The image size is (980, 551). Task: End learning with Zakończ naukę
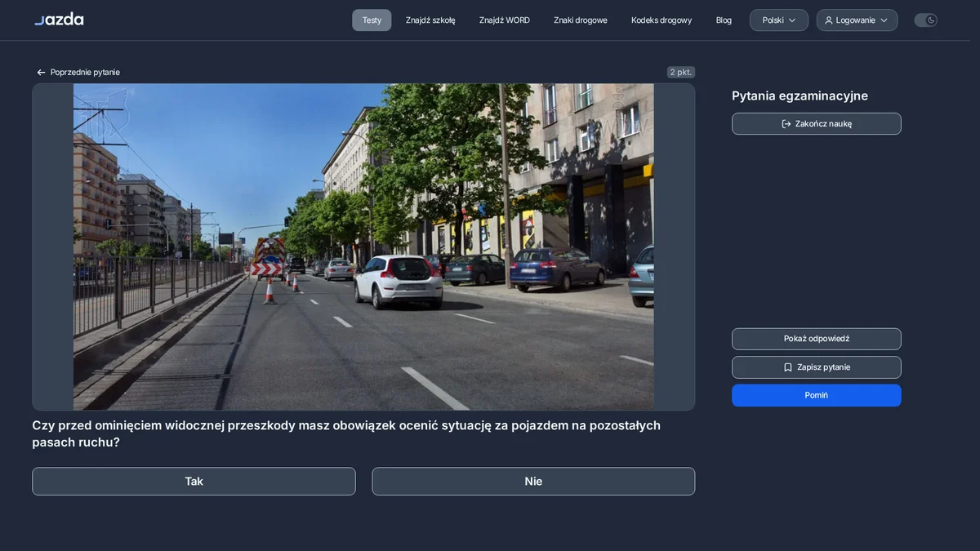817,124
